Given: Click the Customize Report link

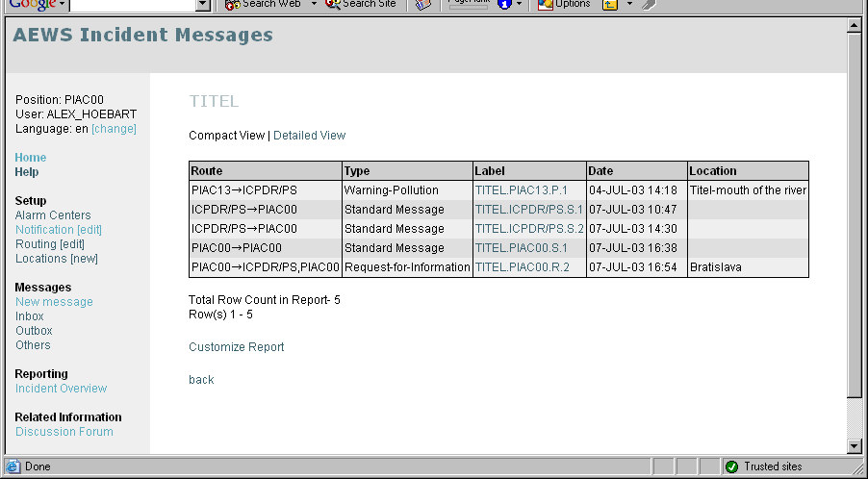Looking at the screenshot, I should [x=236, y=347].
